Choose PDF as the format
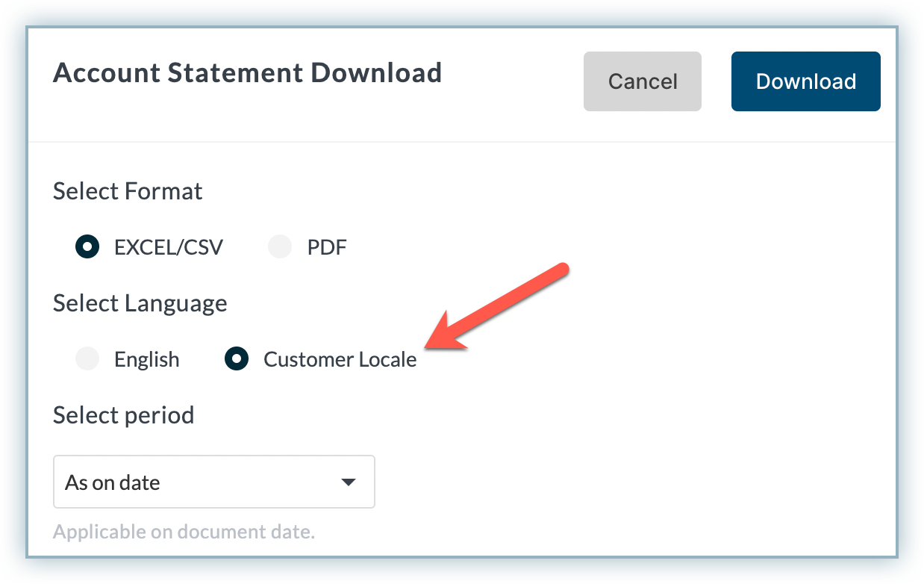Screen dimensions: 924x584 click(280, 247)
